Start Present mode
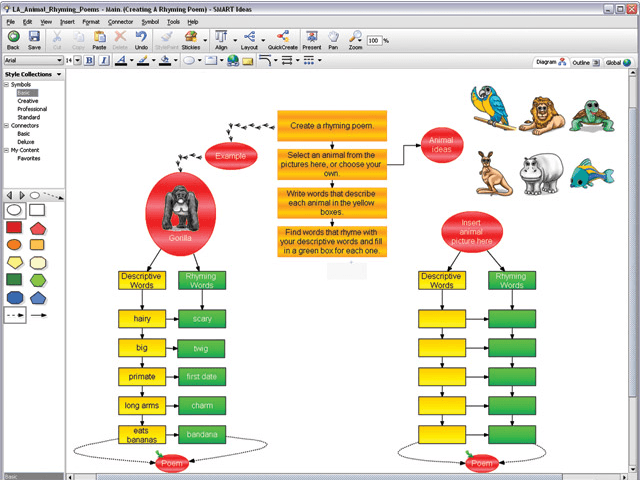The width and height of the screenshot is (641, 480). 312,39
